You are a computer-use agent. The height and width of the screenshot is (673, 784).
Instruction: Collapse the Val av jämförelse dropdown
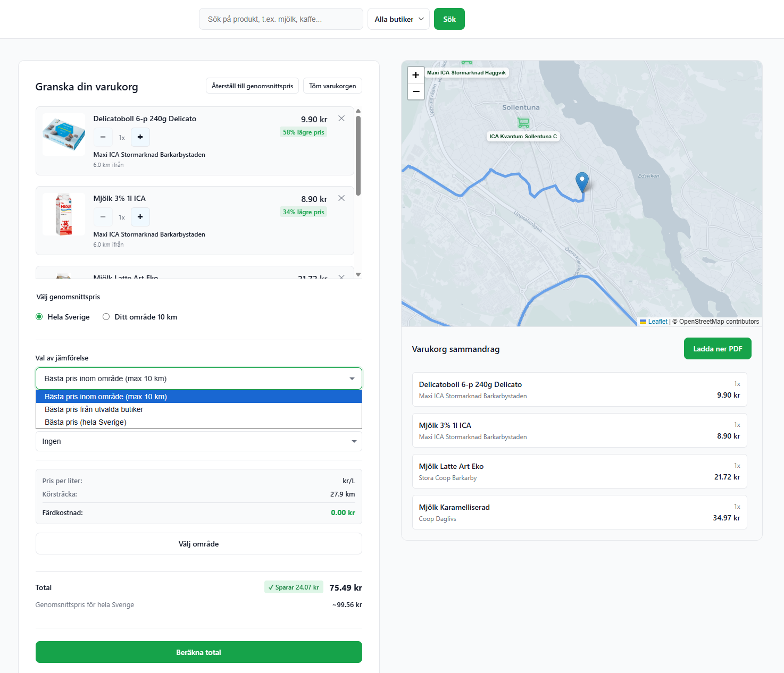click(x=199, y=378)
